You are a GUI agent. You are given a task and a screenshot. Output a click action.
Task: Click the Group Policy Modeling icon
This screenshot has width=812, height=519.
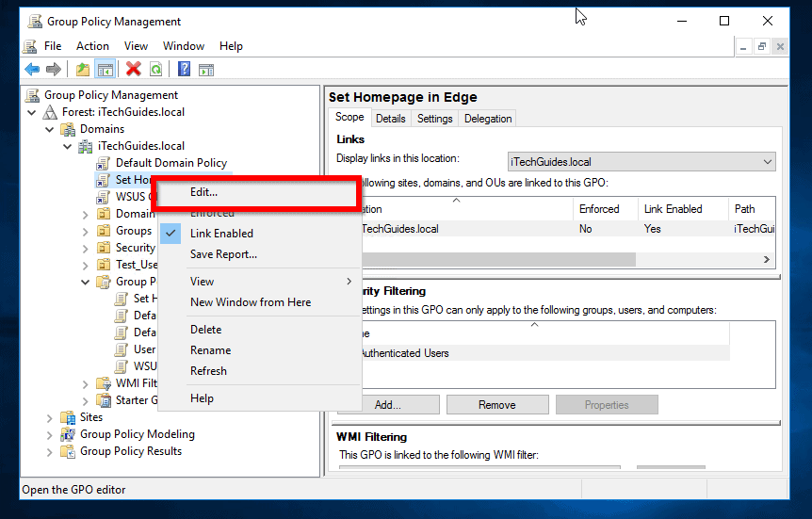tap(68, 434)
